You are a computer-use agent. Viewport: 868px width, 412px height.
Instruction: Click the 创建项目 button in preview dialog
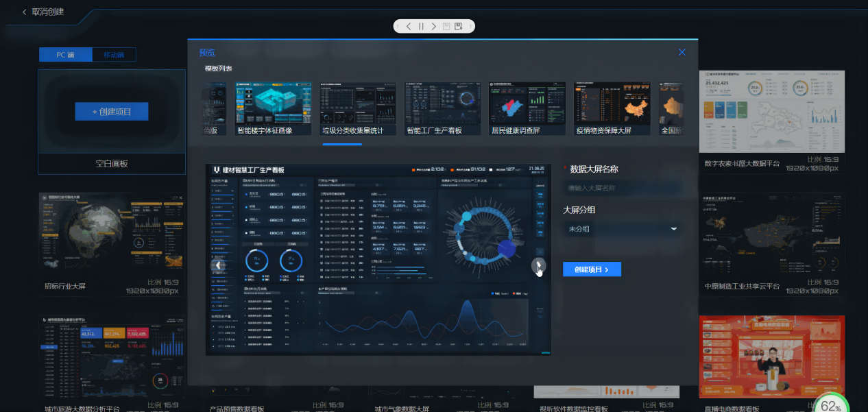(592, 269)
